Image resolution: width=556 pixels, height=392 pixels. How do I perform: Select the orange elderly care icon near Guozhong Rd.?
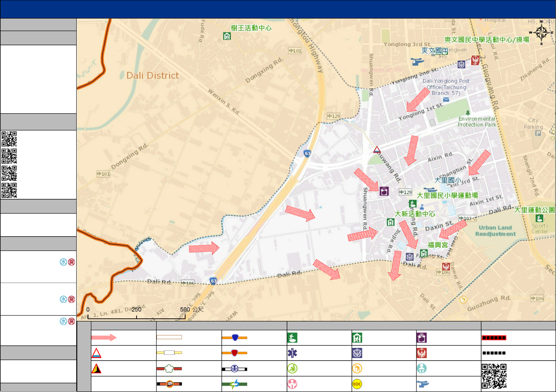[463, 300]
